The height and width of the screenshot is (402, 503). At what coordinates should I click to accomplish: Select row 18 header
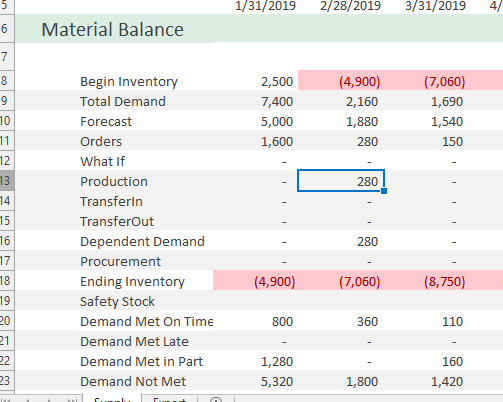coord(7,280)
